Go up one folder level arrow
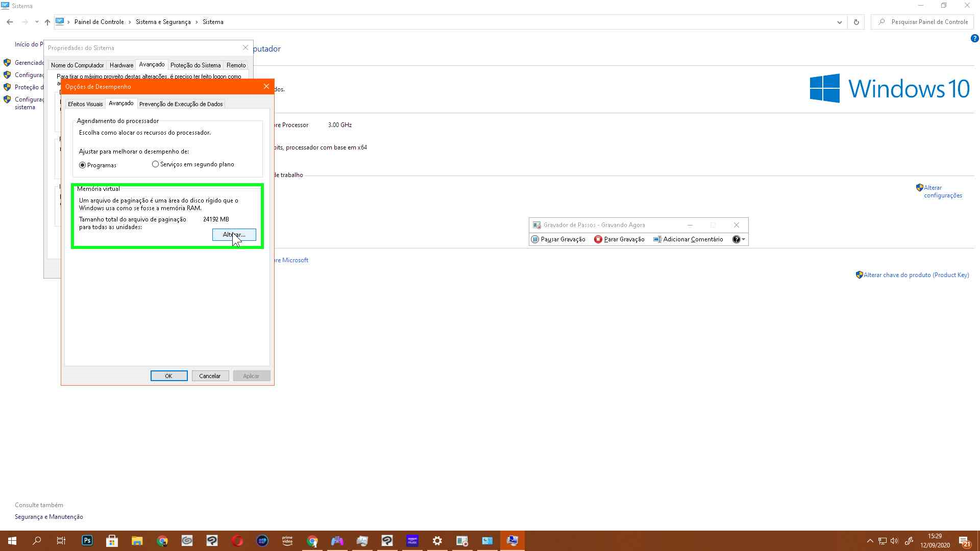980x551 pixels. (x=47, y=22)
